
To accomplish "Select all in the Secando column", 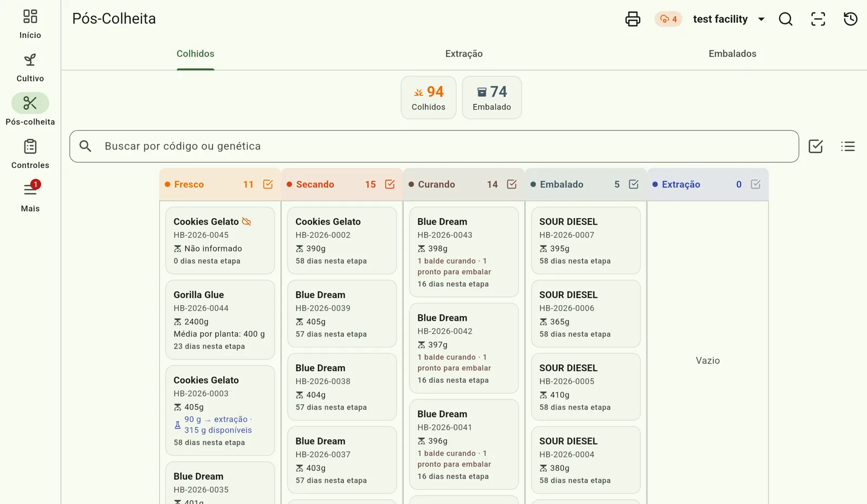I will coord(390,184).
